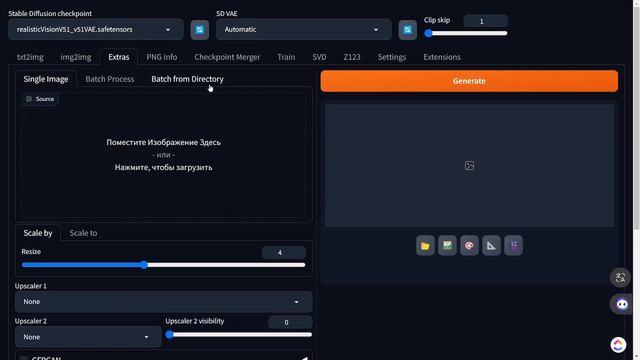Image resolution: width=640 pixels, height=360 pixels.
Task: Click the Source label icon
Action: [29, 99]
